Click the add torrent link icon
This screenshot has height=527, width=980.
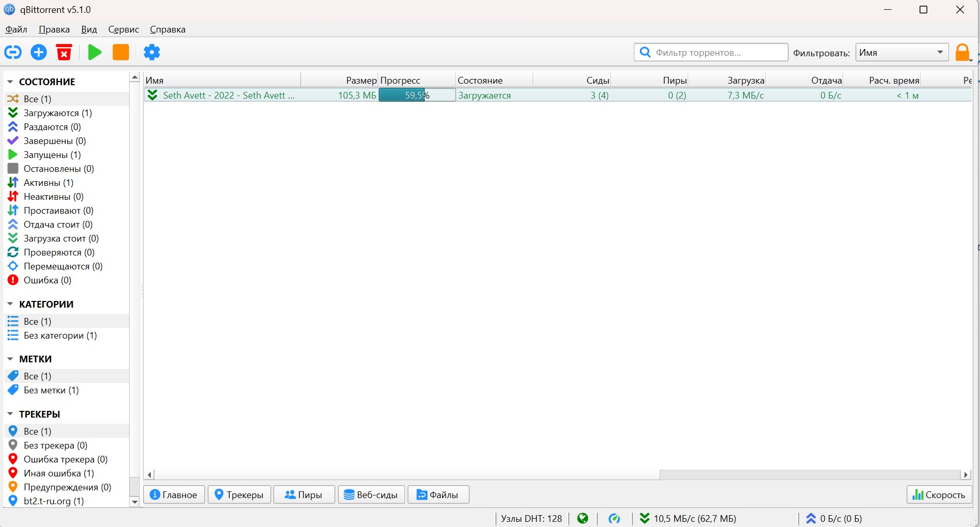coord(13,52)
